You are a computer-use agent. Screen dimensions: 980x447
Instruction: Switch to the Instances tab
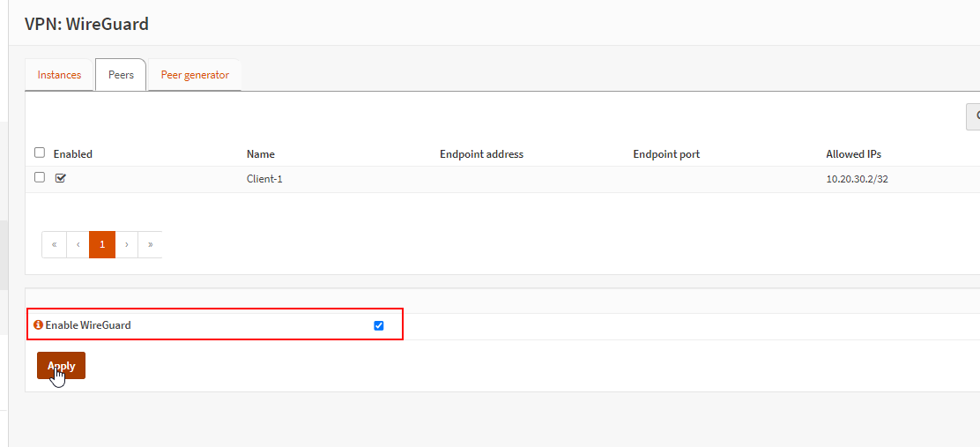[x=59, y=75]
